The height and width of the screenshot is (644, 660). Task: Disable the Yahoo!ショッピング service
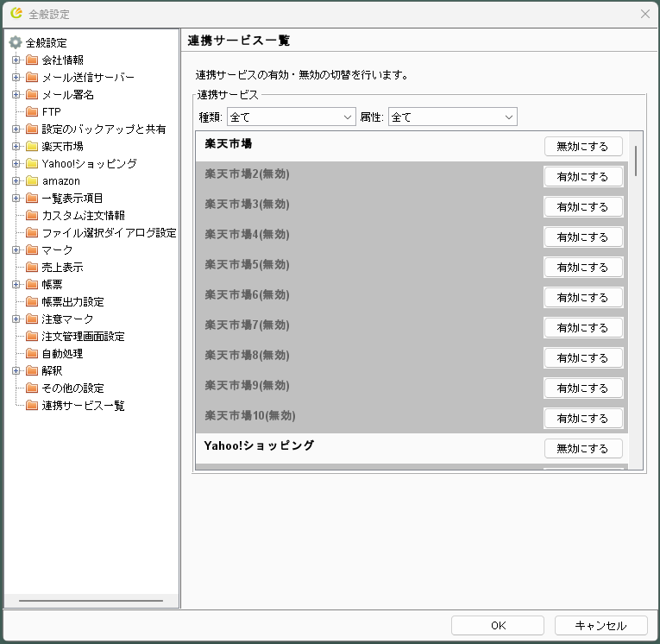click(582, 448)
